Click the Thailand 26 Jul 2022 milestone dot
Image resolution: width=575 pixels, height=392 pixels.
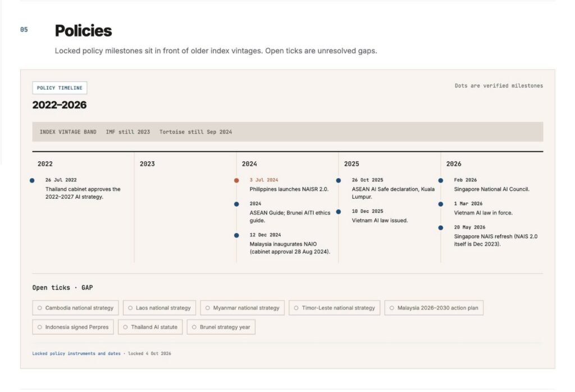(32, 180)
